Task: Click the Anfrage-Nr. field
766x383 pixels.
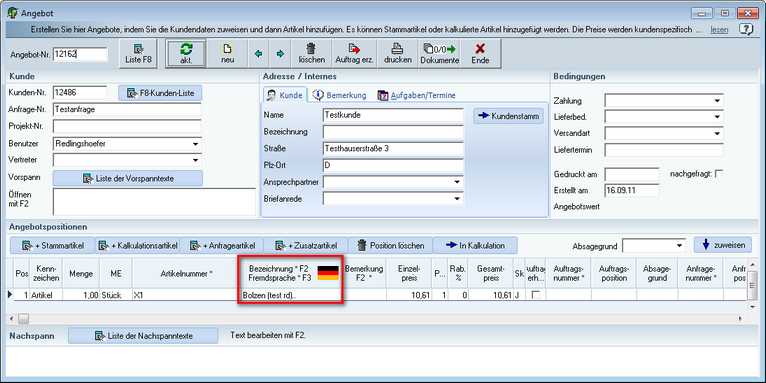Action: click(x=127, y=109)
